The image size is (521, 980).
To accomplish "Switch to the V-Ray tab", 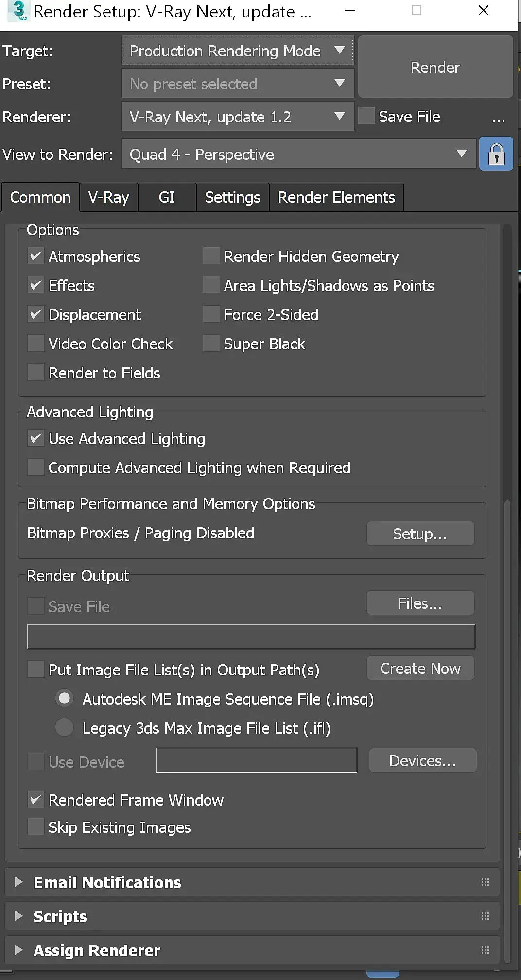I will pyautogui.click(x=109, y=197).
